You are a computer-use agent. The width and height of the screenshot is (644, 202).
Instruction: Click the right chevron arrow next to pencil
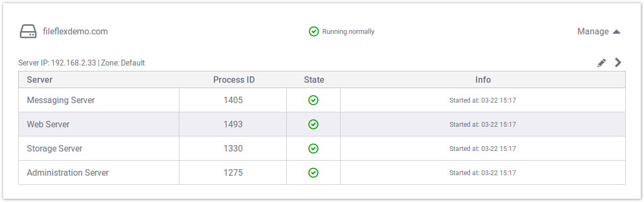618,62
